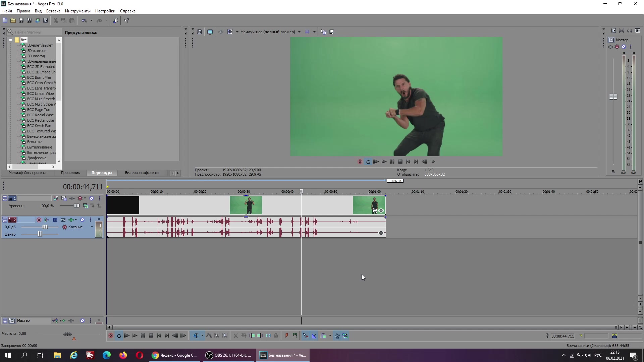Image resolution: width=644 pixels, height=362 pixels.
Task: Open the Инструменты menu
Action: tap(78, 11)
